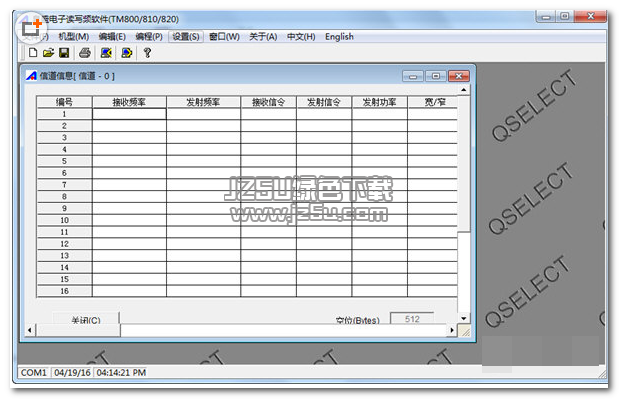The height and width of the screenshot is (399, 619).
Task: Click vertical scrollbar up arrow
Action: (464, 90)
